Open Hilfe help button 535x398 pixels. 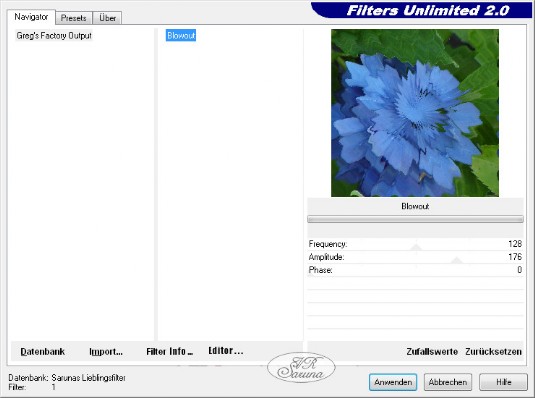click(x=503, y=382)
